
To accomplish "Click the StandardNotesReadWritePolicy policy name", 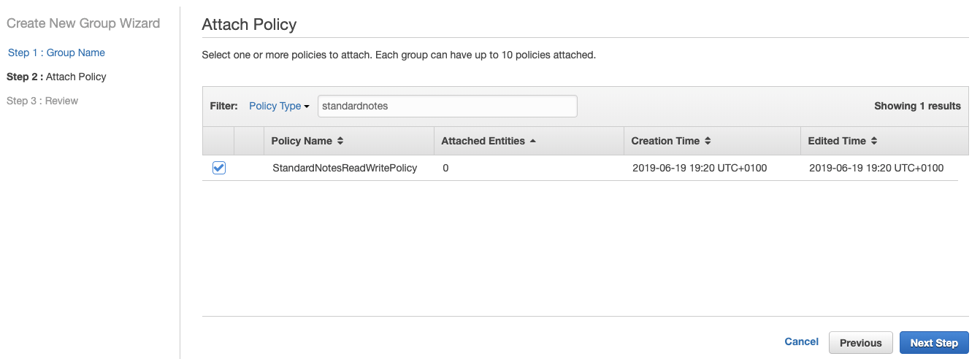I will (345, 168).
